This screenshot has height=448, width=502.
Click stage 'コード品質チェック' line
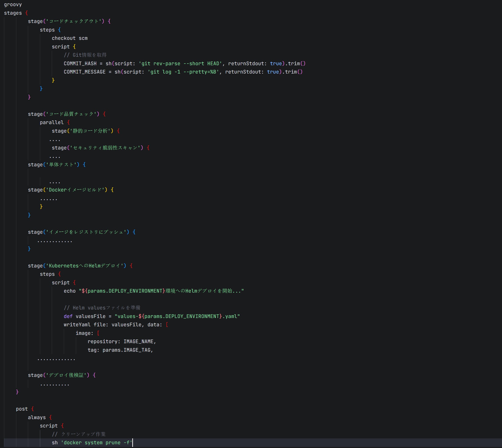[67, 114]
